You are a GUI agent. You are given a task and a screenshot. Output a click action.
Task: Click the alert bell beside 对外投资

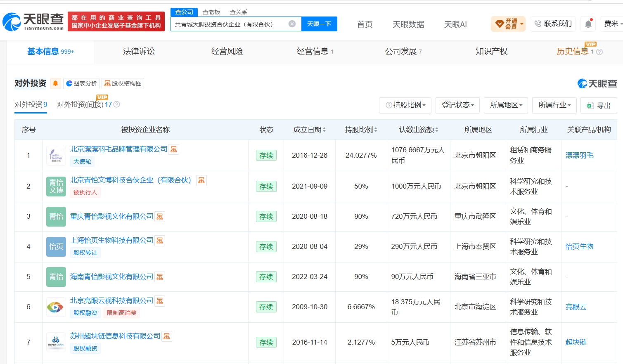click(x=55, y=83)
